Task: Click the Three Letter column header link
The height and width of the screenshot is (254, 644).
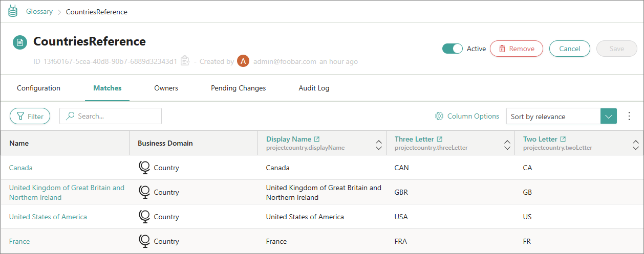Action: point(414,139)
